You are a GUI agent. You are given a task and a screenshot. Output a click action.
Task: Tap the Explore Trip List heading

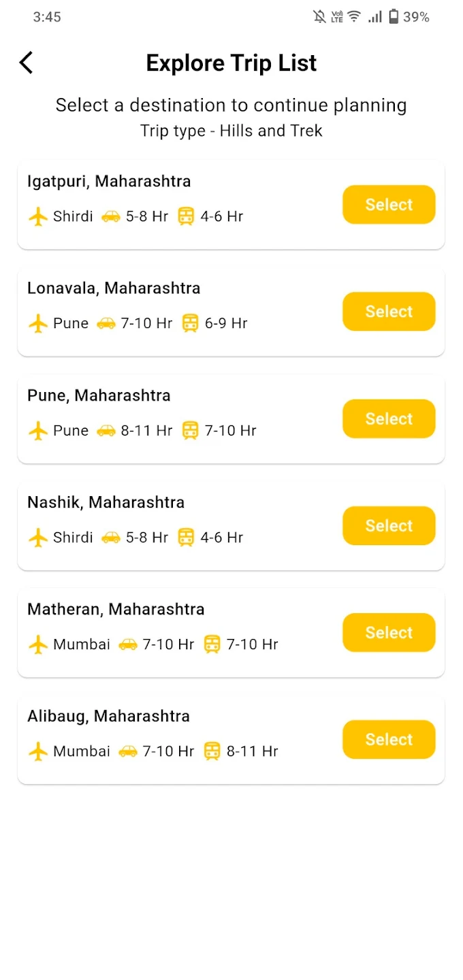coord(231,63)
